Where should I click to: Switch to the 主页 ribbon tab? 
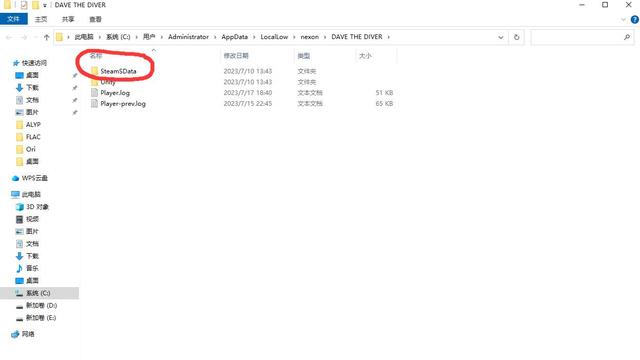[41, 19]
